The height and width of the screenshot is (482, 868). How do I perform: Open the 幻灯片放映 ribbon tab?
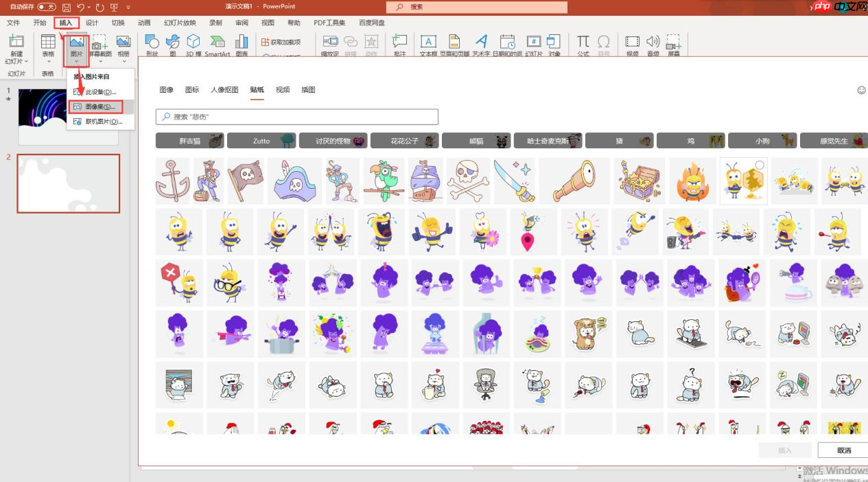click(180, 23)
